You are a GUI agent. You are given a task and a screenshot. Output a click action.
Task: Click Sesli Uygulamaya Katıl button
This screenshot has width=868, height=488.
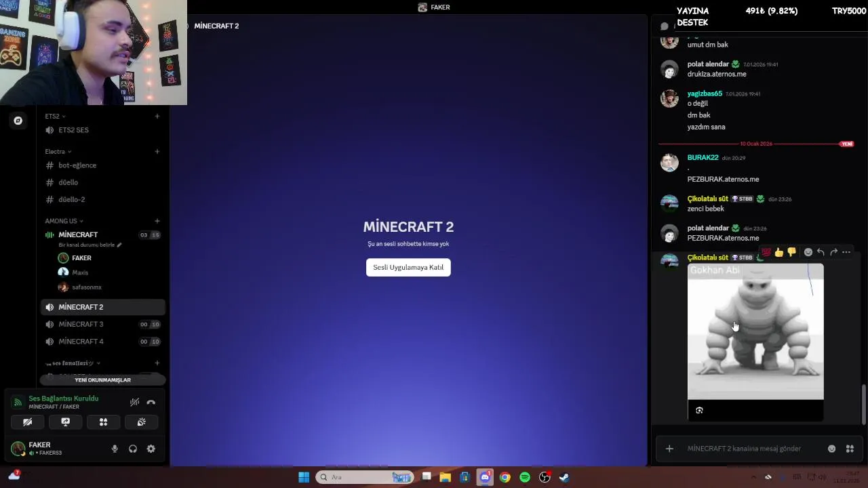click(408, 267)
